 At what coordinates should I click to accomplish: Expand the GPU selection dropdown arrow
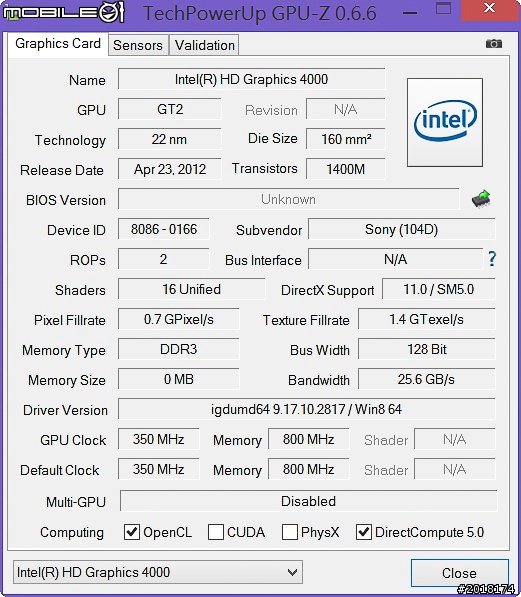pos(292,572)
